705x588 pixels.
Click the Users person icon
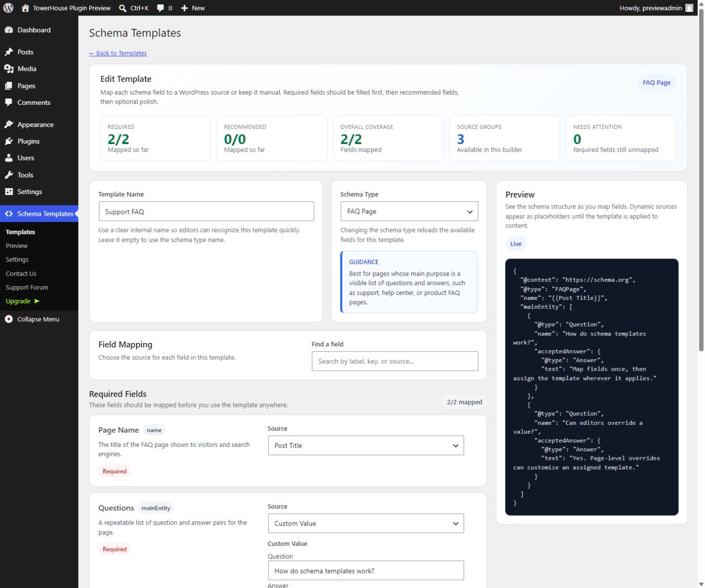9,158
